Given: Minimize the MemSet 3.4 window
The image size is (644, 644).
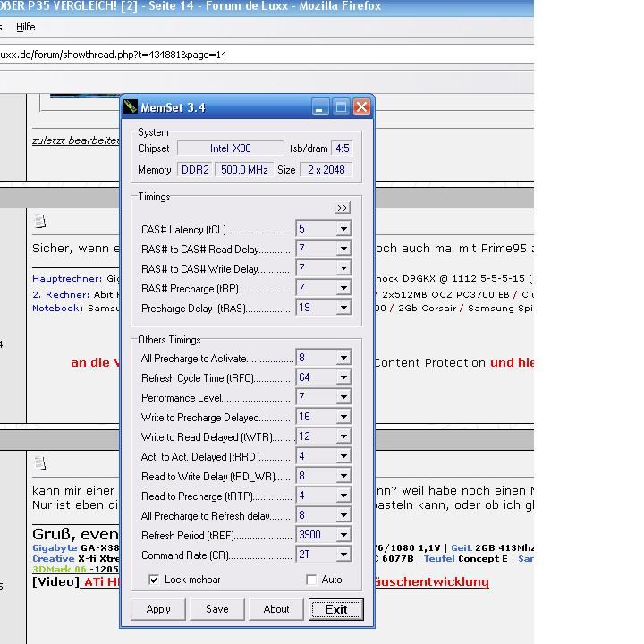Looking at the screenshot, I should click(320, 107).
